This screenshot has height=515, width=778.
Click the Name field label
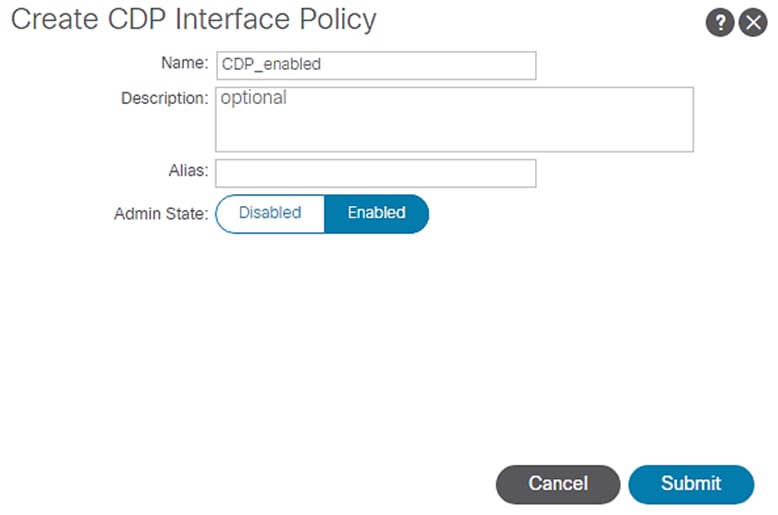[x=183, y=63]
